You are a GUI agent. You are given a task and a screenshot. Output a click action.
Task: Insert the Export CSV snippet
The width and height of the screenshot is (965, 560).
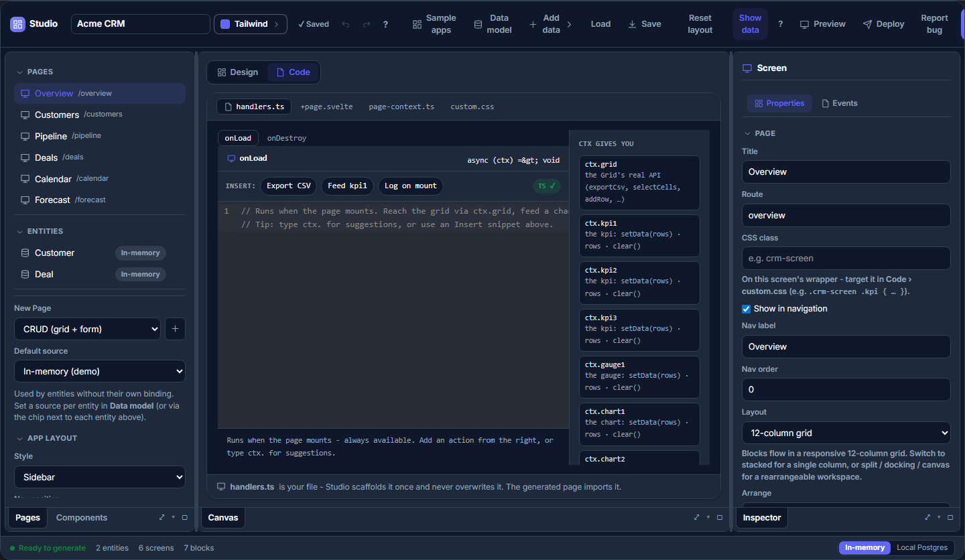(x=289, y=186)
